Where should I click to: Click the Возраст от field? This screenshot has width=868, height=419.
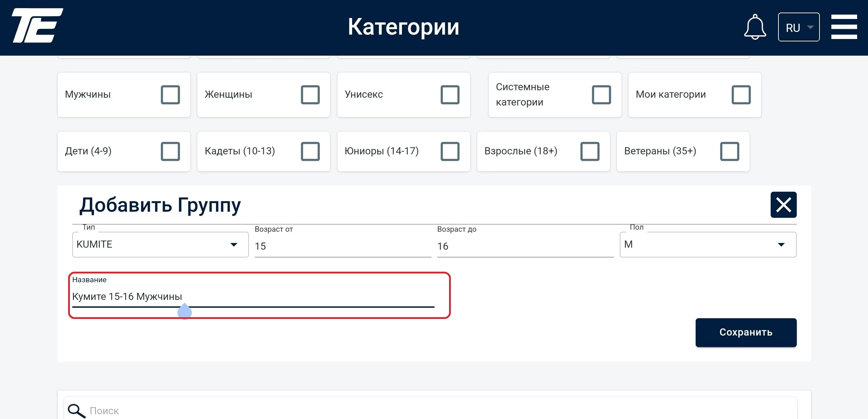point(343,246)
